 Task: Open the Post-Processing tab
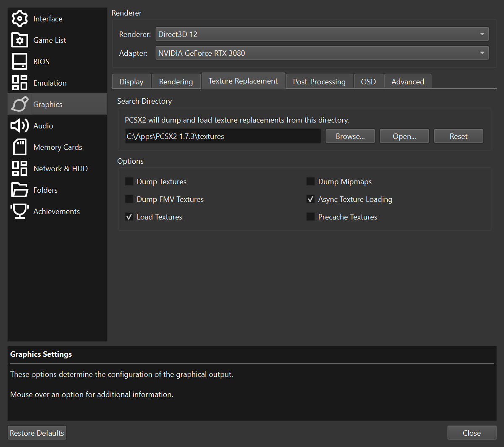click(319, 81)
